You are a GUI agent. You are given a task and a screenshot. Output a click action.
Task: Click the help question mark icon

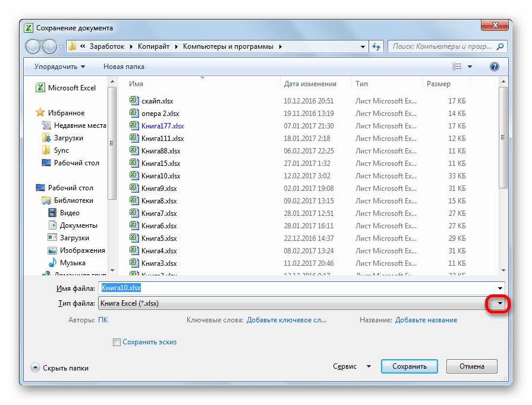click(x=495, y=67)
